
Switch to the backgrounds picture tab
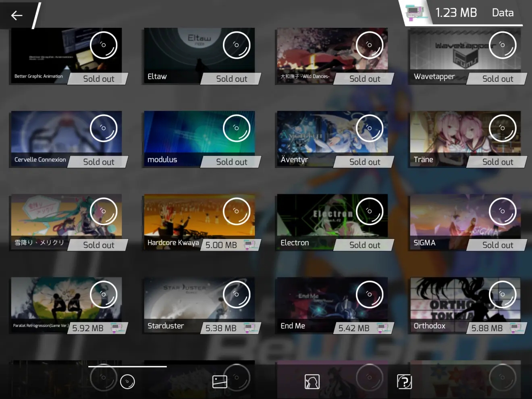point(220,381)
